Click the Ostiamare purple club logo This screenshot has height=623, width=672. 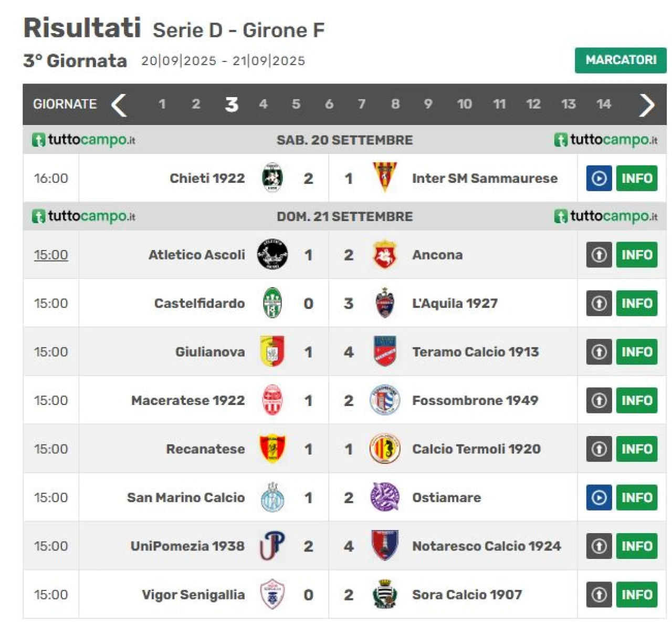384,497
